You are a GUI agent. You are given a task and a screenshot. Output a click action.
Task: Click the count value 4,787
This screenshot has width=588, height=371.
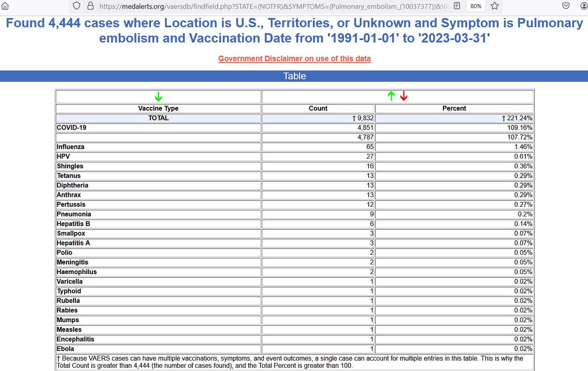click(365, 137)
